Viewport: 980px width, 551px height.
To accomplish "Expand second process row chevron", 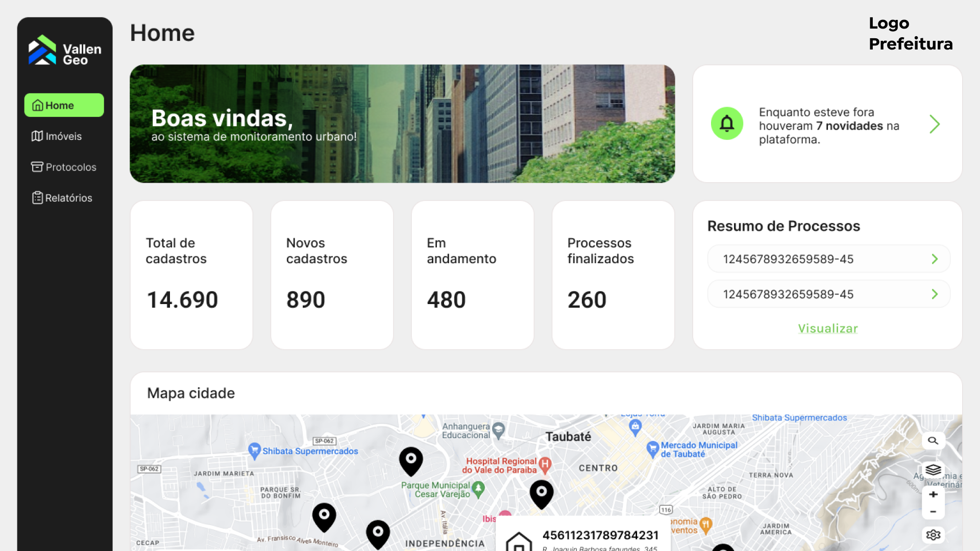I will click(934, 294).
